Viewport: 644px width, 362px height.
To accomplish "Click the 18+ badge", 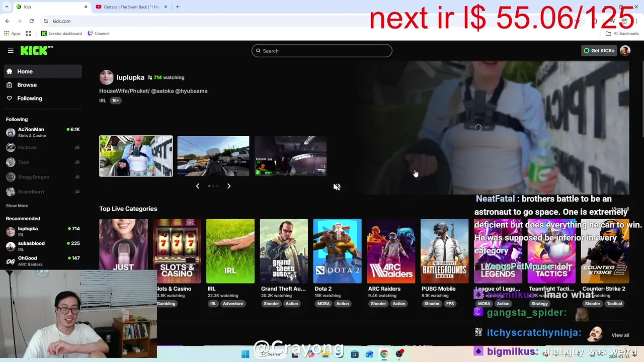I will click(116, 101).
